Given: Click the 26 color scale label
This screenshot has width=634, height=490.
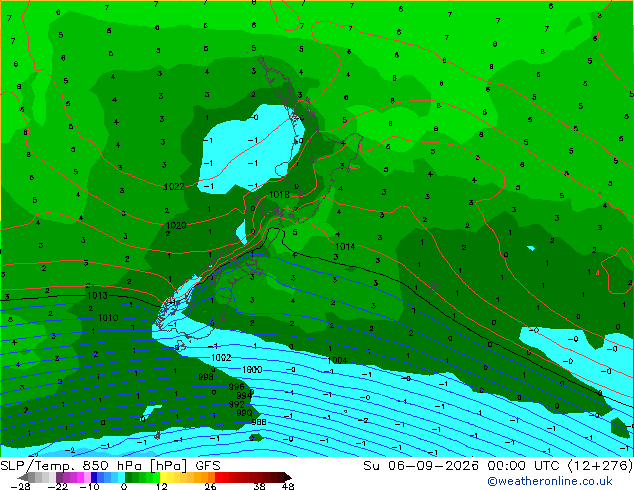Looking at the screenshot, I should coord(210,486).
